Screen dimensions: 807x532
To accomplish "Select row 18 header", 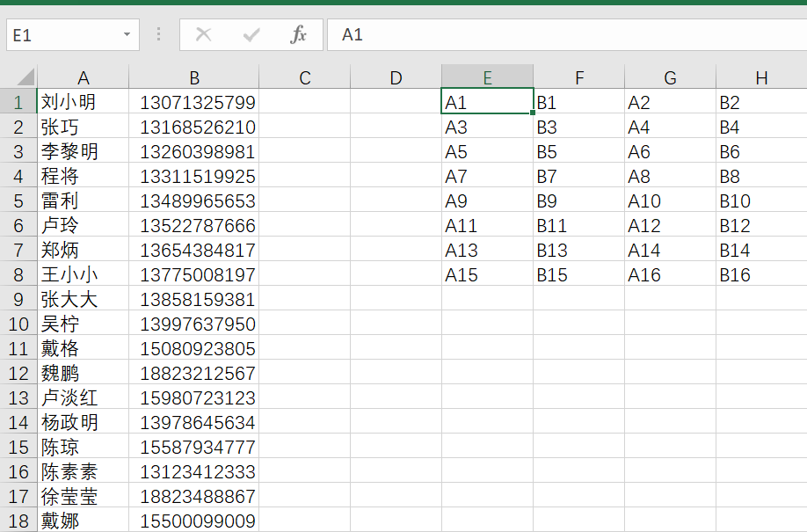I will (18, 521).
